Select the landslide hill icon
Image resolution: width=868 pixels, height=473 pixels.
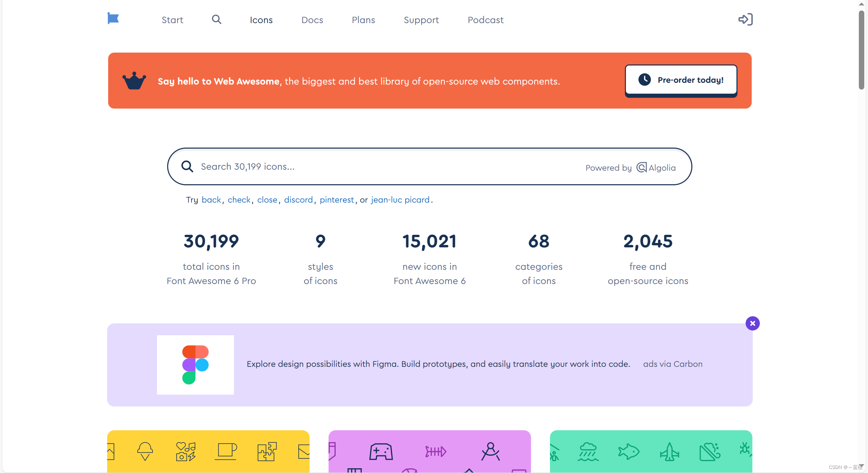pyautogui.click(x=710, y=452)
